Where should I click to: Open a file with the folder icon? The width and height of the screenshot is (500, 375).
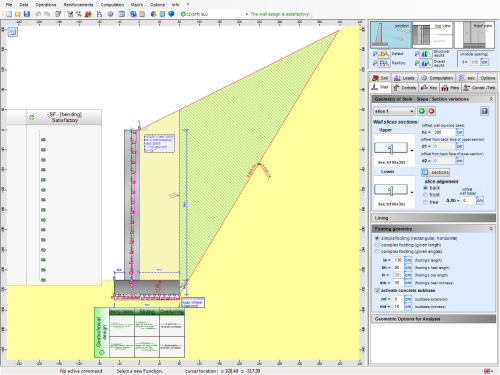(x=18, y=14)
